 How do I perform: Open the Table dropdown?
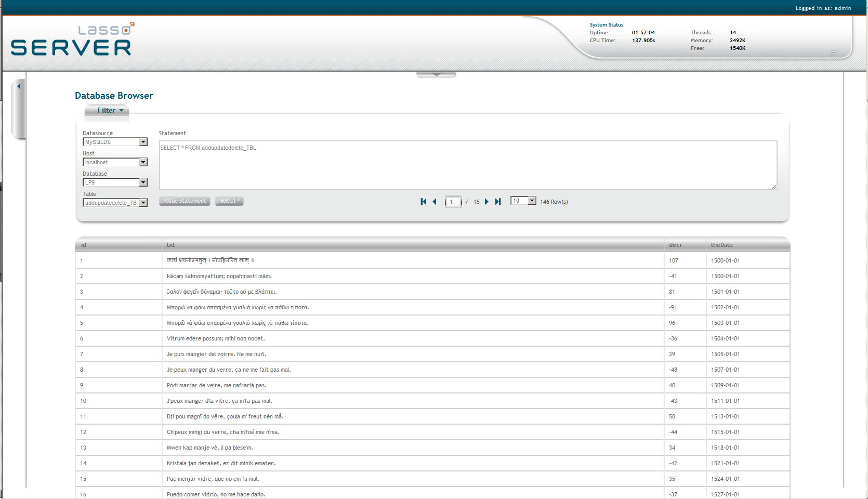[x=143, y=203]
